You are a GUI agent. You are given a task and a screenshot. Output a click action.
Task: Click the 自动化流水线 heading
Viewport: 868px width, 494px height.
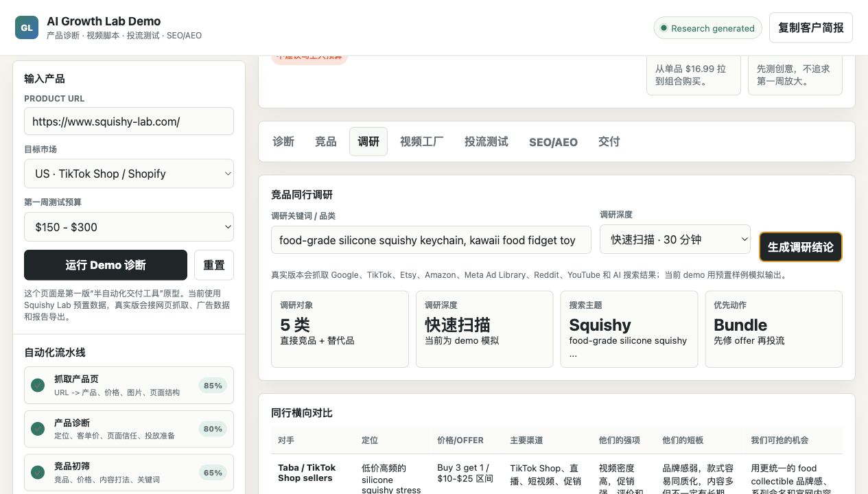pos(55,353)
